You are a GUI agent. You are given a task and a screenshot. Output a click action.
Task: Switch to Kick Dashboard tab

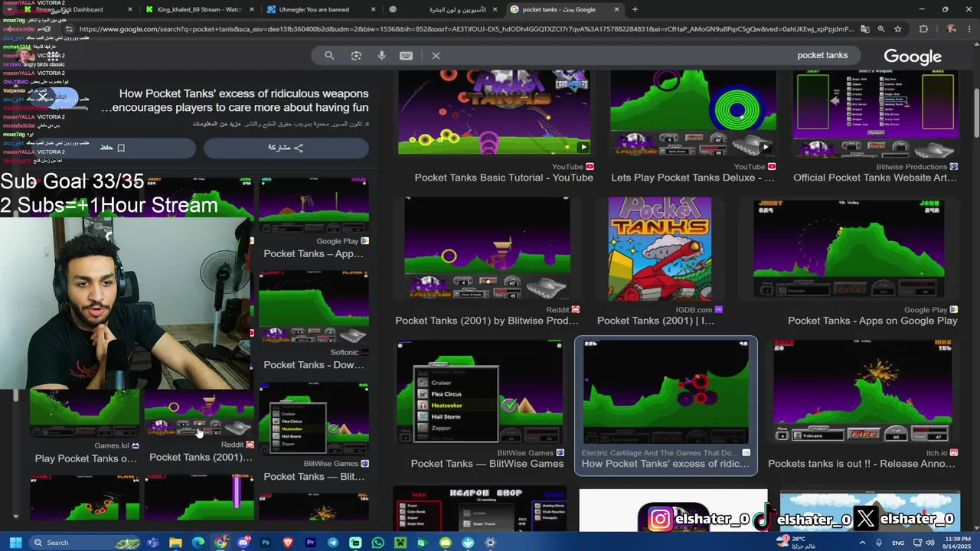click(77, 9)
